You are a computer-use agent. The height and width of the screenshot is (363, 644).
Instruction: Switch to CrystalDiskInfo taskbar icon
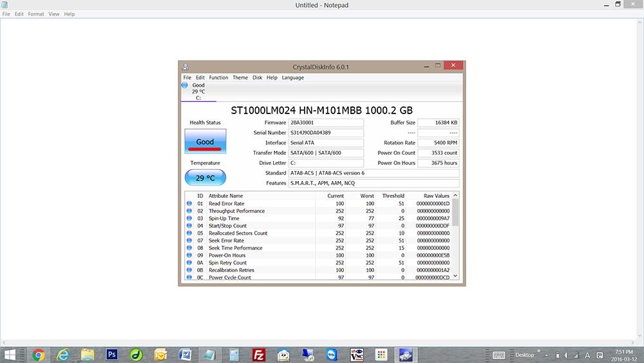point(405,355)
